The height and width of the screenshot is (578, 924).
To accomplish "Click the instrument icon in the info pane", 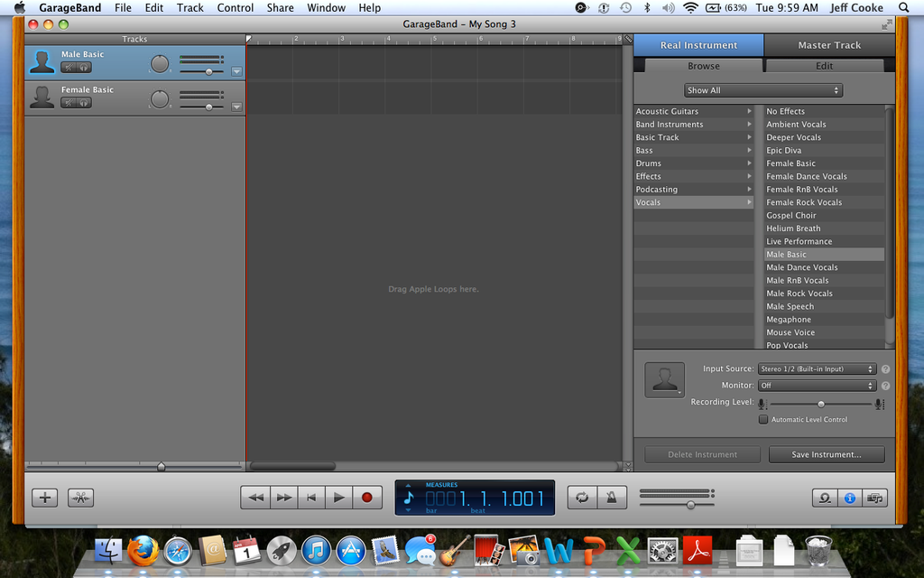I will [x=665, y=380].
